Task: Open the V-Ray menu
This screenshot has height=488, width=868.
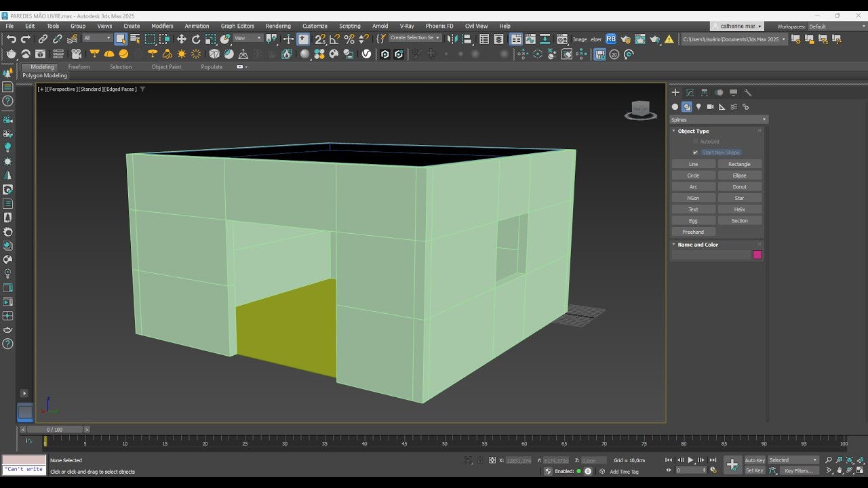Action: click(x=407, y=26)
